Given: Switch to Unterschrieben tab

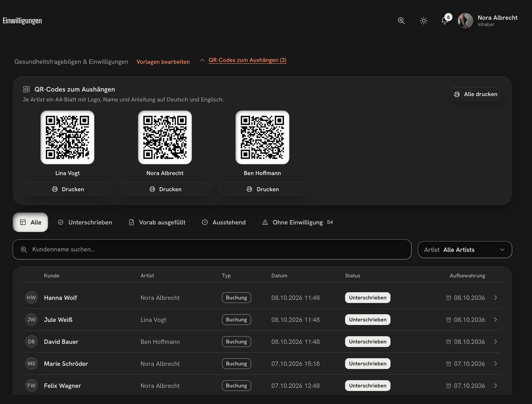Looking at the screenshot, I should coord(85,222).
